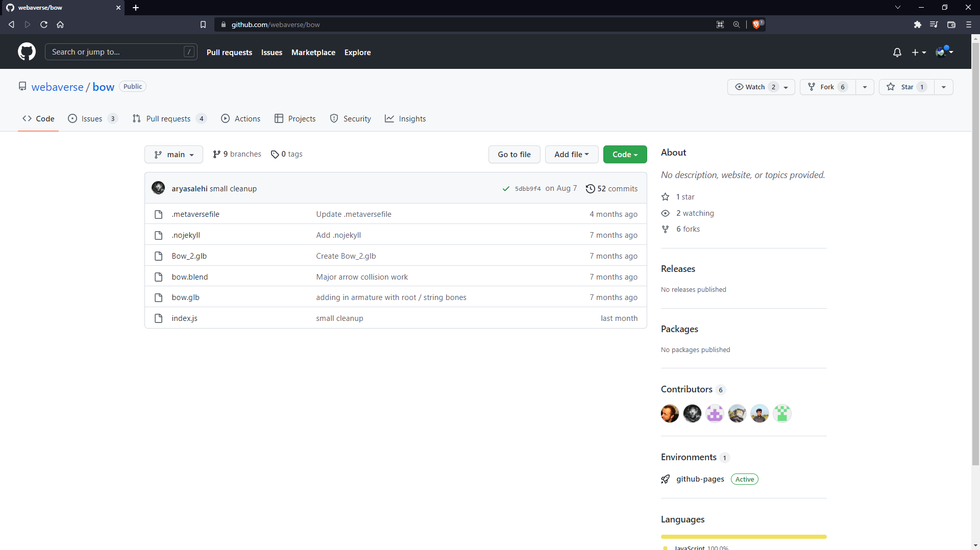Open Bow_2.glb file
This screenshot has width=980, height=550.
point(189,256)
